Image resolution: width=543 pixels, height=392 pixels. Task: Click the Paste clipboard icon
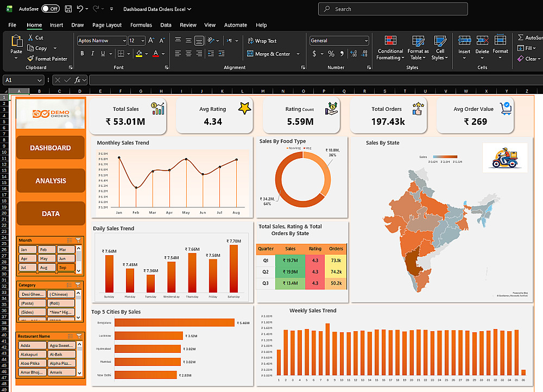click(16, 41)
